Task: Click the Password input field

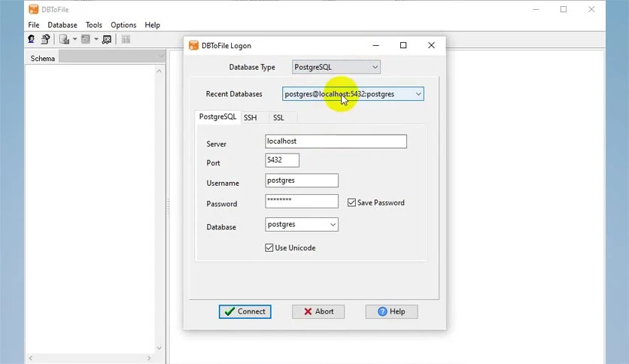Action: click(x=302, y=202)
